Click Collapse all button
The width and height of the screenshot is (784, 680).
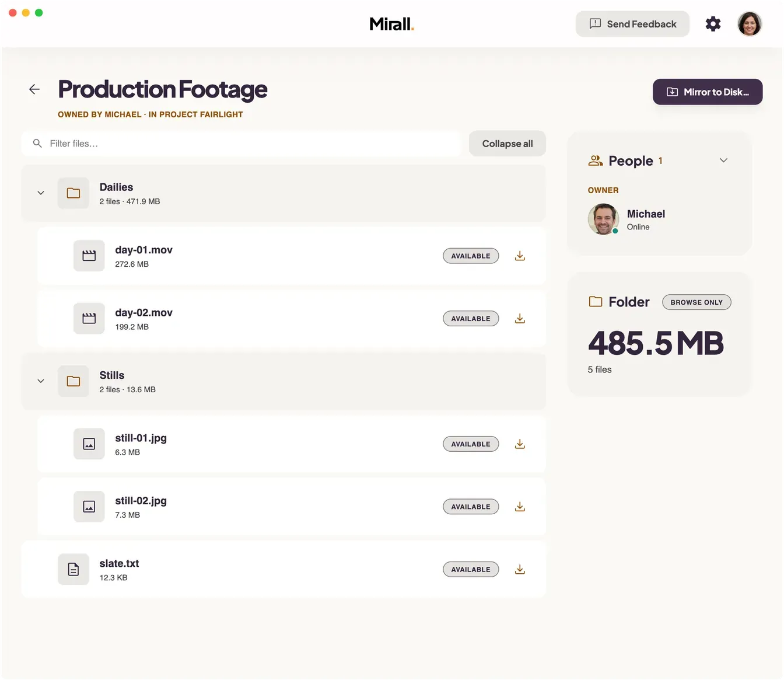(x=508, y=144)
